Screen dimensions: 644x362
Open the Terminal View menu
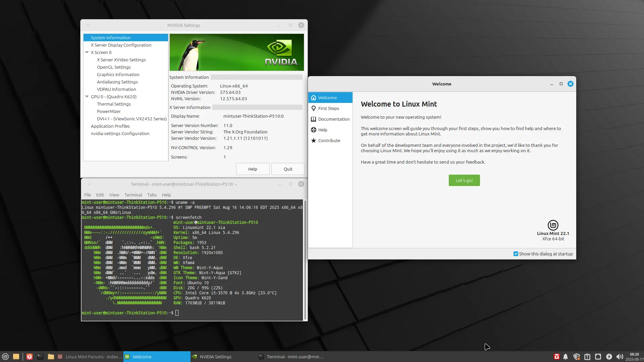tap(114, 195)
